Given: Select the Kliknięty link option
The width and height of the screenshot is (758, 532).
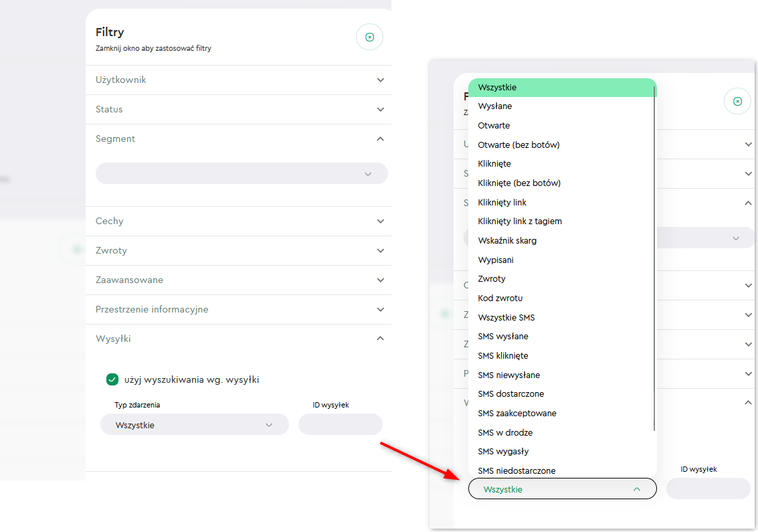Looking at the screenshot, I should [x=561, y=202].
